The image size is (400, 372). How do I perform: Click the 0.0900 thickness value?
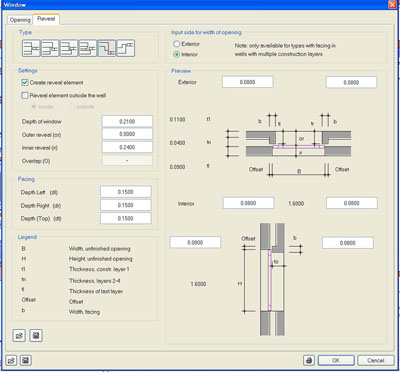tap(178, 167)
